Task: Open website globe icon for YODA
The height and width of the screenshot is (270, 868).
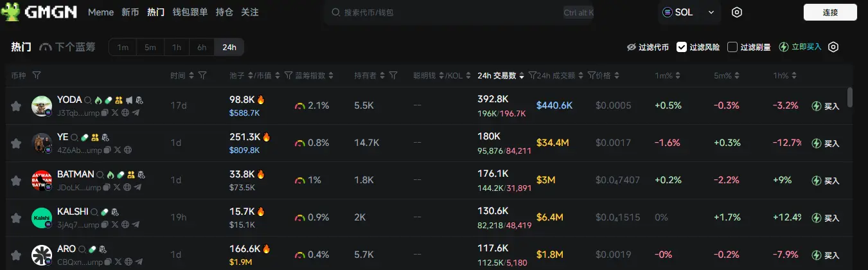Action: [126, 113]
